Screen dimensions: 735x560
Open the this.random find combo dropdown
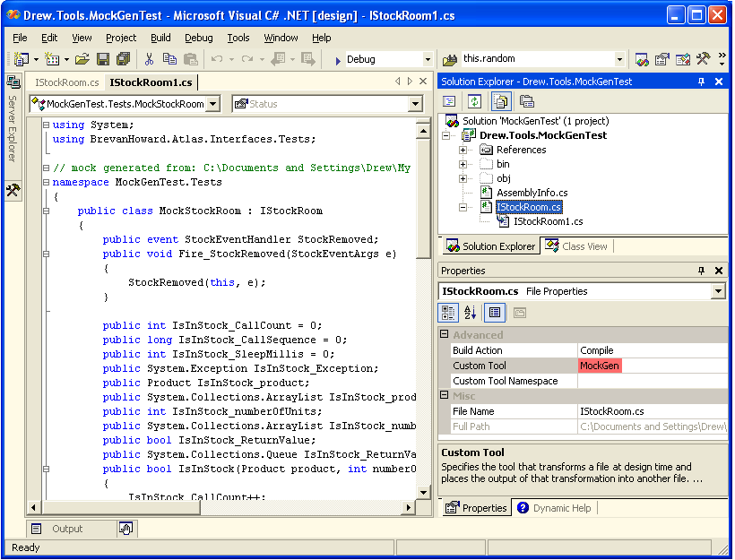(x=619, y=59)
